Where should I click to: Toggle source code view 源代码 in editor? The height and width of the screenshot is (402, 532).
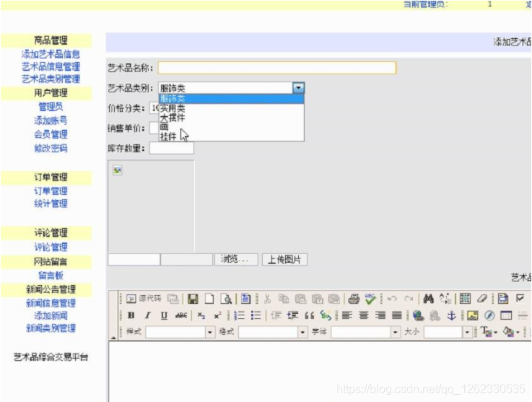(144, 299)
